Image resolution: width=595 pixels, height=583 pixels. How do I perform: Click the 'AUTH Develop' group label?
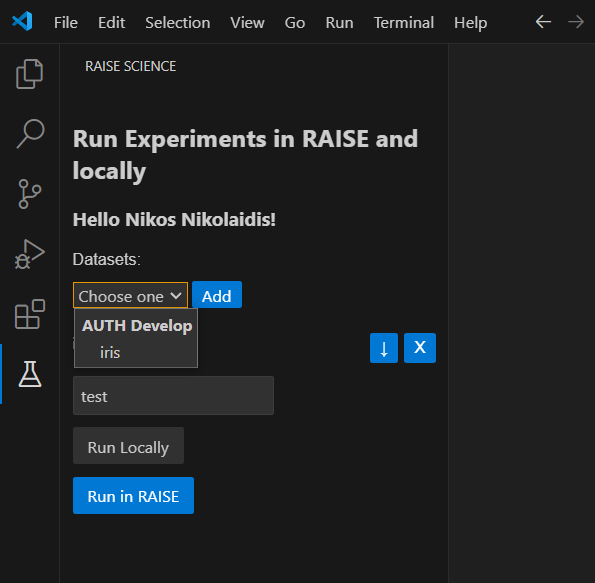coord(137,326)
